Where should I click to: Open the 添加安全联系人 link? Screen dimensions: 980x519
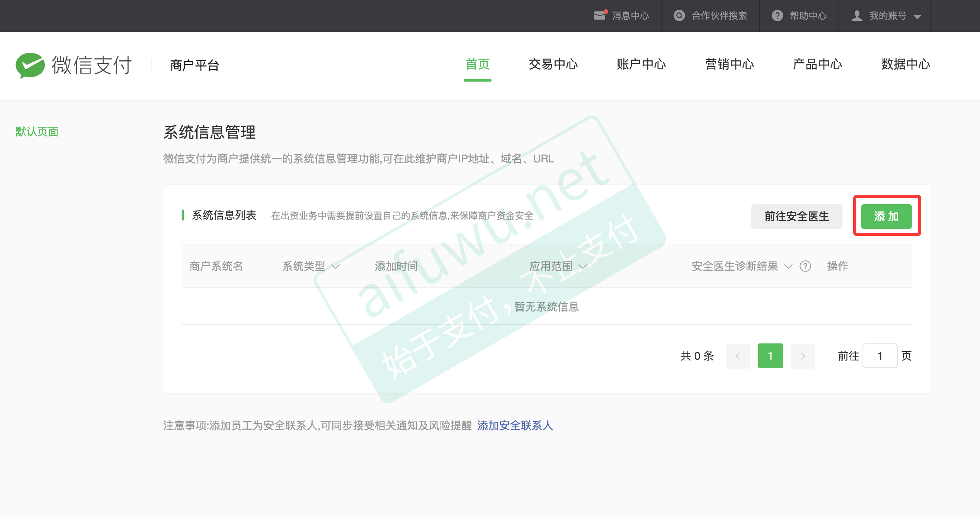515,425
